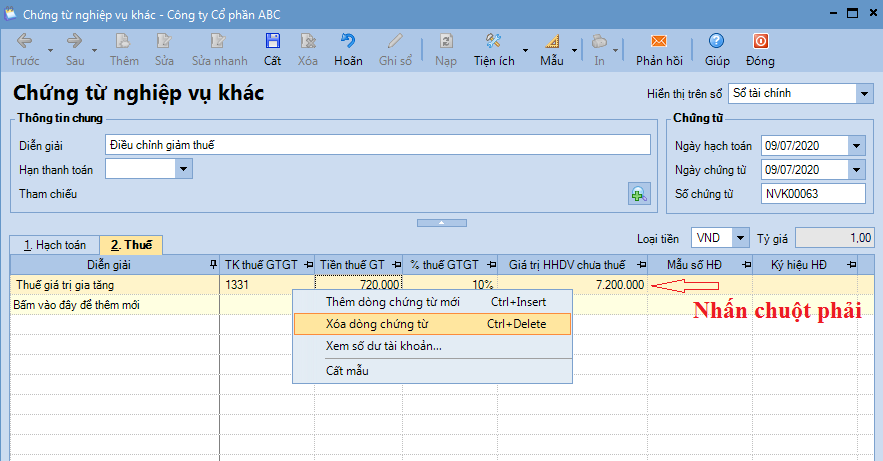The height and width of the screenshot is (461, 883).
Task: Open the Trước button dropdown arrow
Action: [50, 50]
